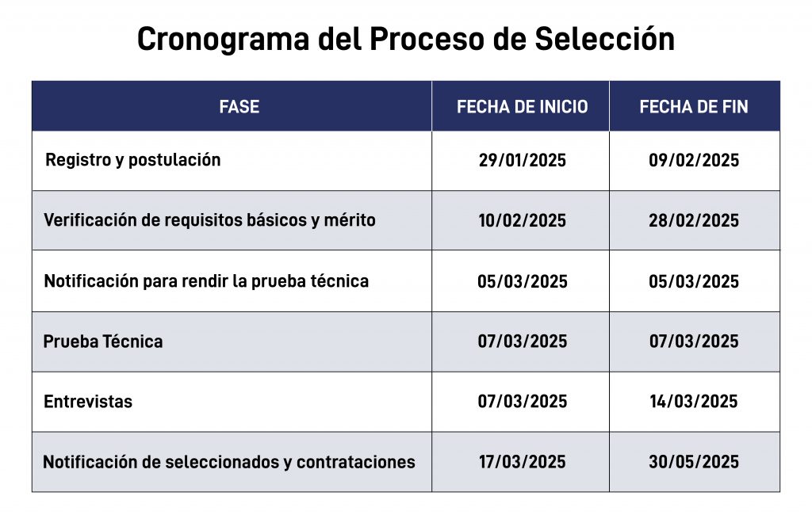Click start date 29/01/2025
This screenshot has height=519, width=812.
pos(522,161)
